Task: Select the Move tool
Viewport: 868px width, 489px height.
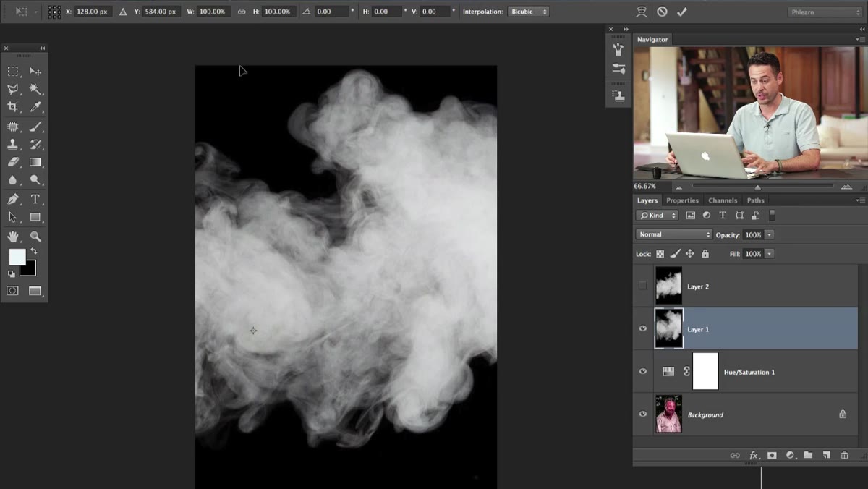Action: [35, 71]
